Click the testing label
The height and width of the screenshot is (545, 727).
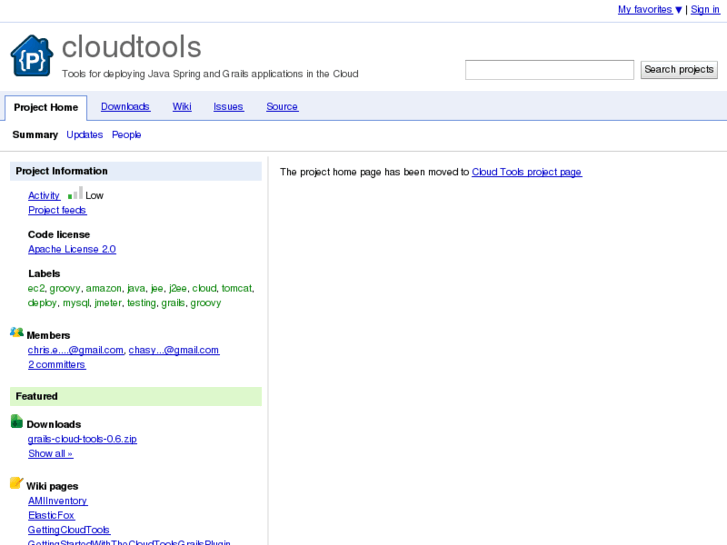141,303
